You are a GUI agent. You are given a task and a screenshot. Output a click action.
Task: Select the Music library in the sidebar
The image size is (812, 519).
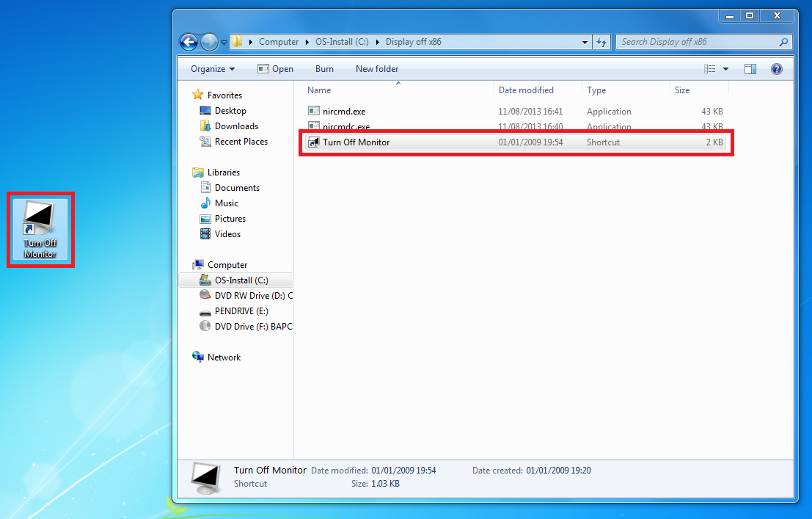click(x=222, y=203)
